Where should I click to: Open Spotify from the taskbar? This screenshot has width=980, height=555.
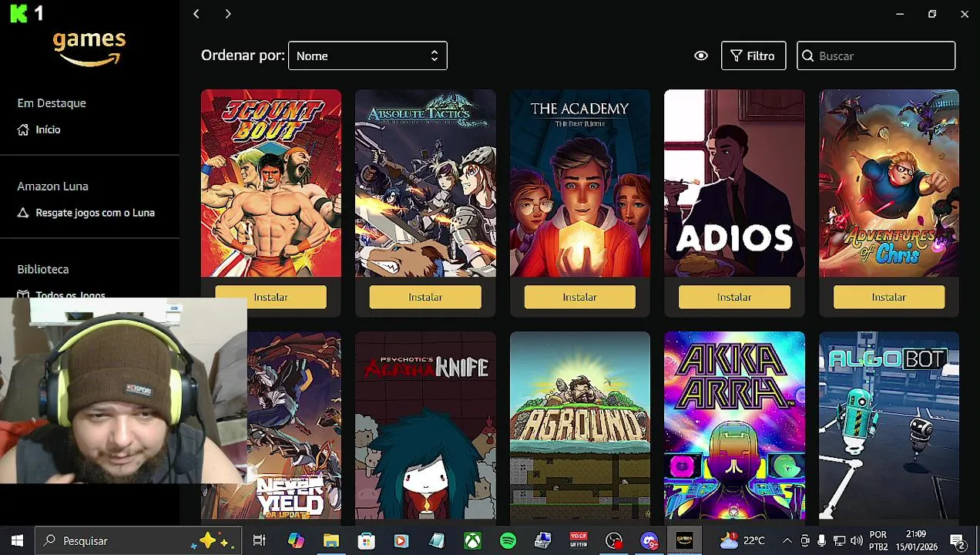(508, 540)
